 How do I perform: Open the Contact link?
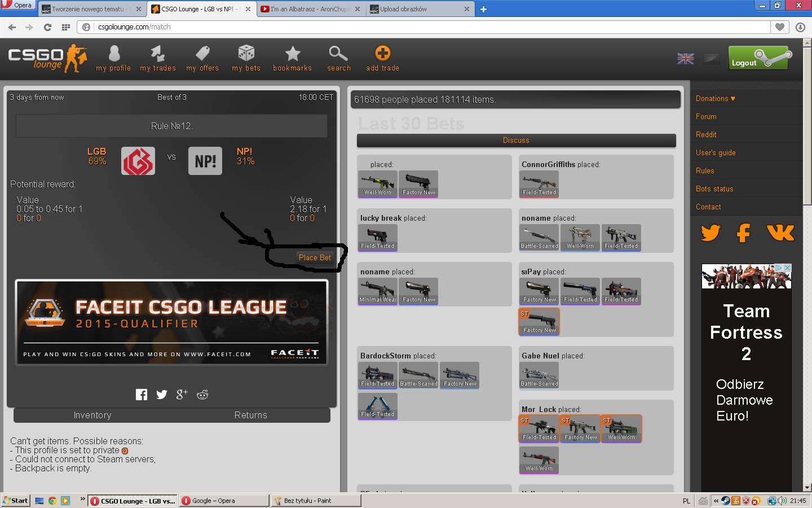pyautogui.click(x=708, y=207)
